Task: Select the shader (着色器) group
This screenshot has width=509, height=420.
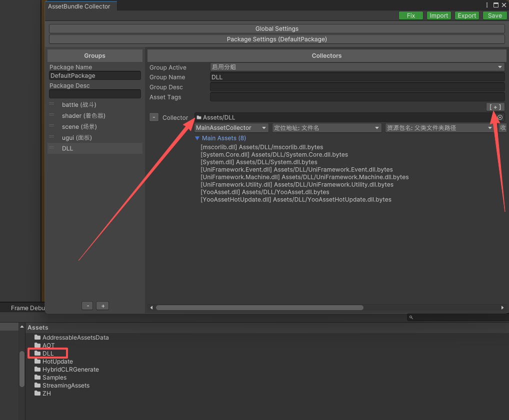Action: pyautogui.click(x=95, y=116)
